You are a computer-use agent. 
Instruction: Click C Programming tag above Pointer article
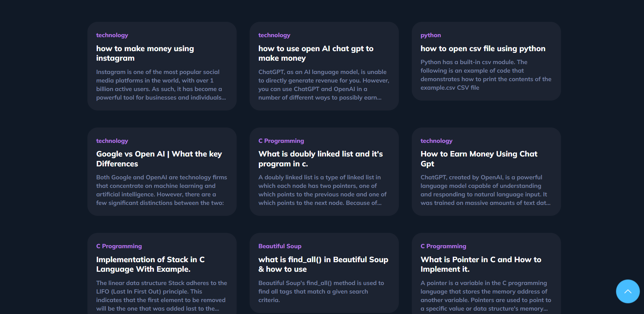click(x=443, y=246)
